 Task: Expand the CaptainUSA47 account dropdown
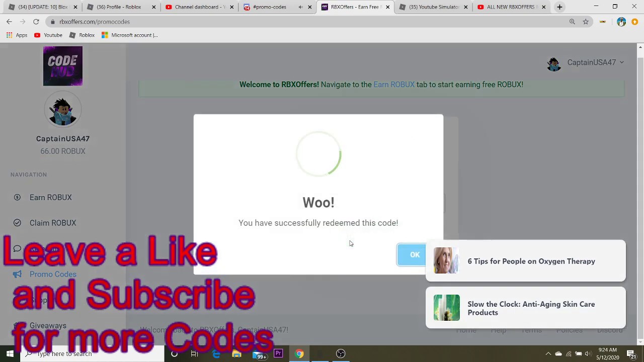tap(595, 62)
